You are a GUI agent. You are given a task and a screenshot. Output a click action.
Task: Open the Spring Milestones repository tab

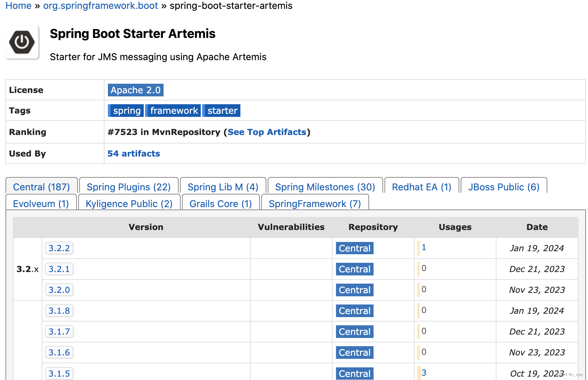(325, 187)
